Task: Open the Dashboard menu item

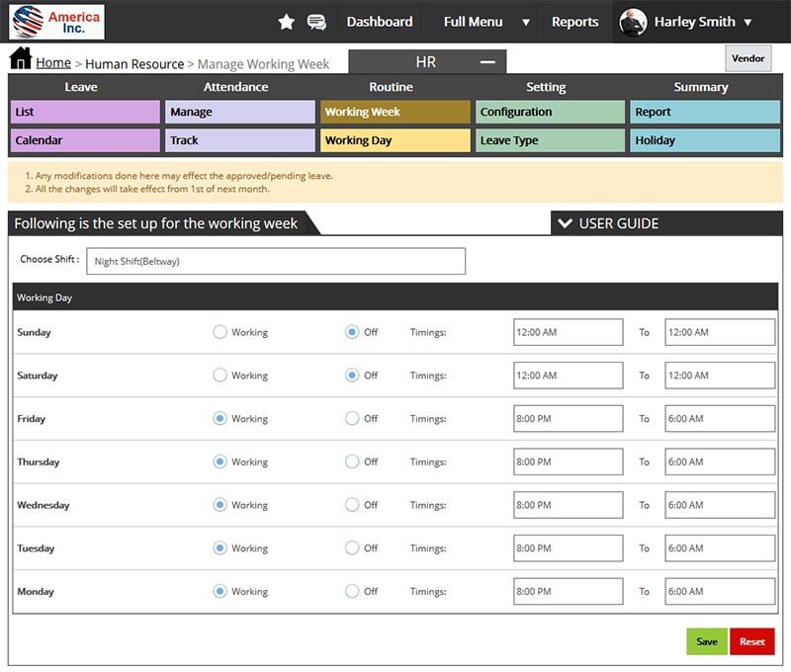Action: pos(380,22)
